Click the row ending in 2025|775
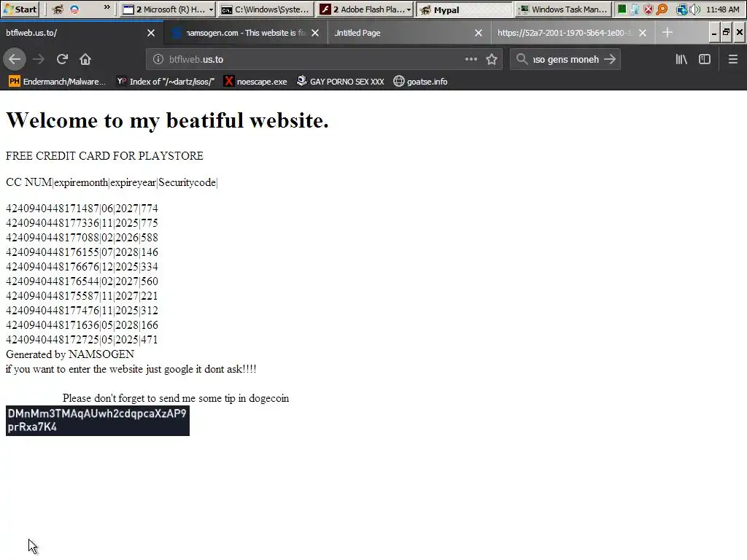The height and width of the screenshot is (560, 747). coord(82,223)
